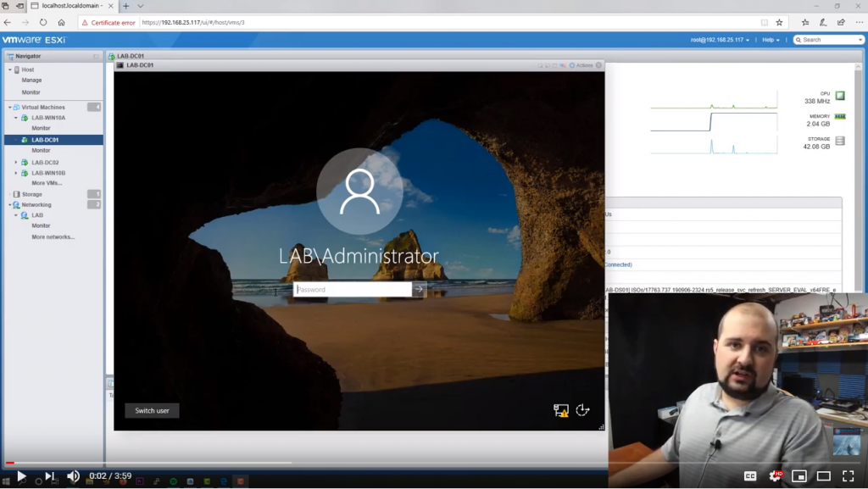Open Ease of Access icon on login screen
Viewport: 868px width, 489px height.
[x=582, y=410]
